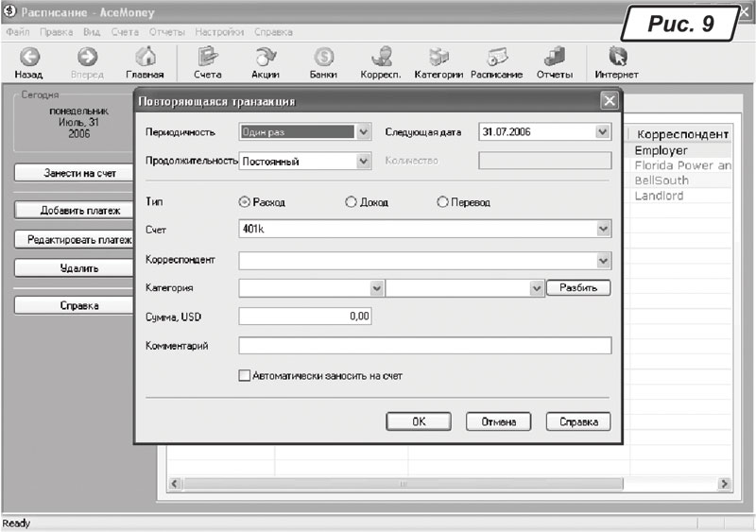Open Счета accounts from the toolbar

pos(207,62)
